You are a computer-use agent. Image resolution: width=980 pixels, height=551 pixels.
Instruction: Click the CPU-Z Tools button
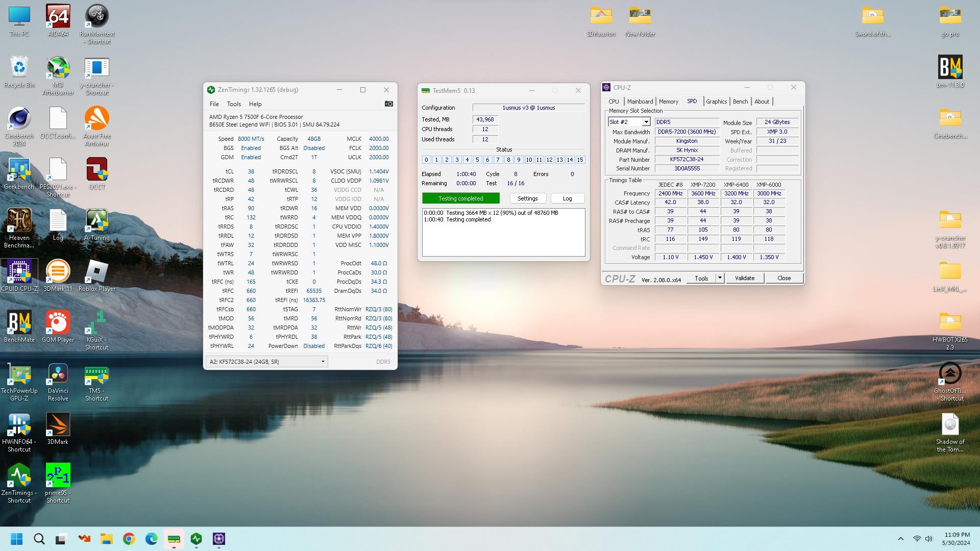[x=701, y=278]
